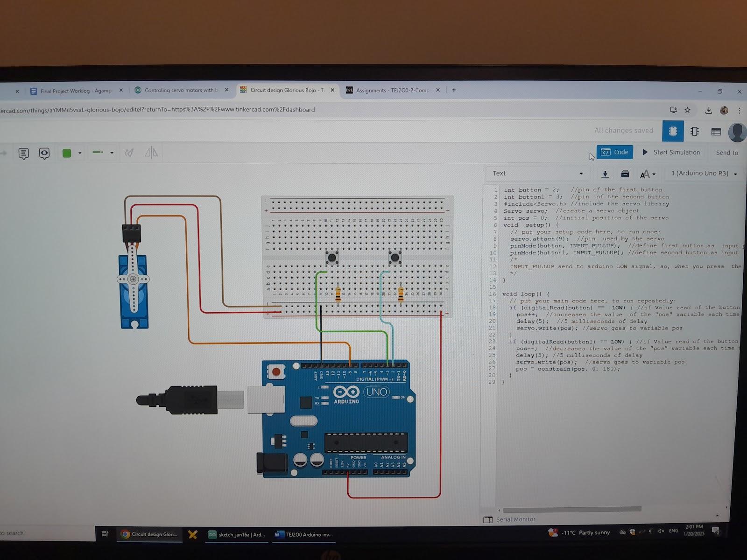Open the notifications icon in taskbar

pyautogui.click(x=715, y=531)
